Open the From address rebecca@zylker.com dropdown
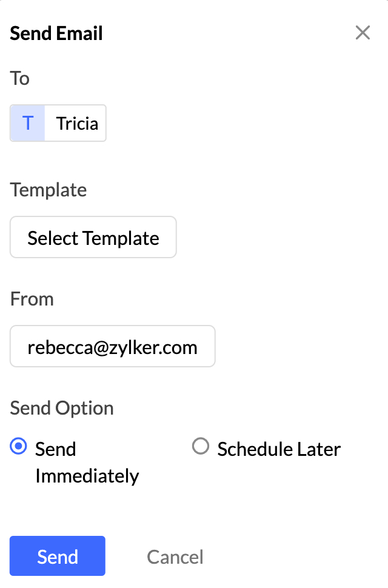 [113, 346]
